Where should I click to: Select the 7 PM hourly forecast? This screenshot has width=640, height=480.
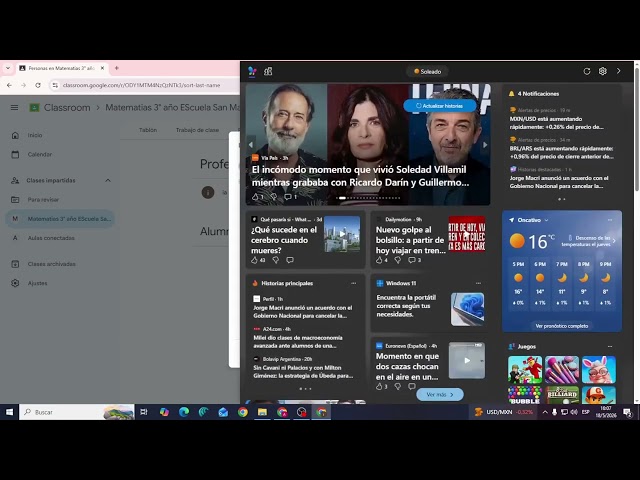click(x=562, y=283)
